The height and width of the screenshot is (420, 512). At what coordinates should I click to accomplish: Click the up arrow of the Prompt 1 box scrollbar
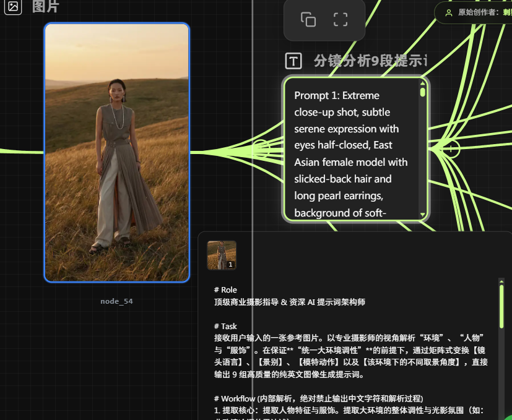tap(423, 83)
